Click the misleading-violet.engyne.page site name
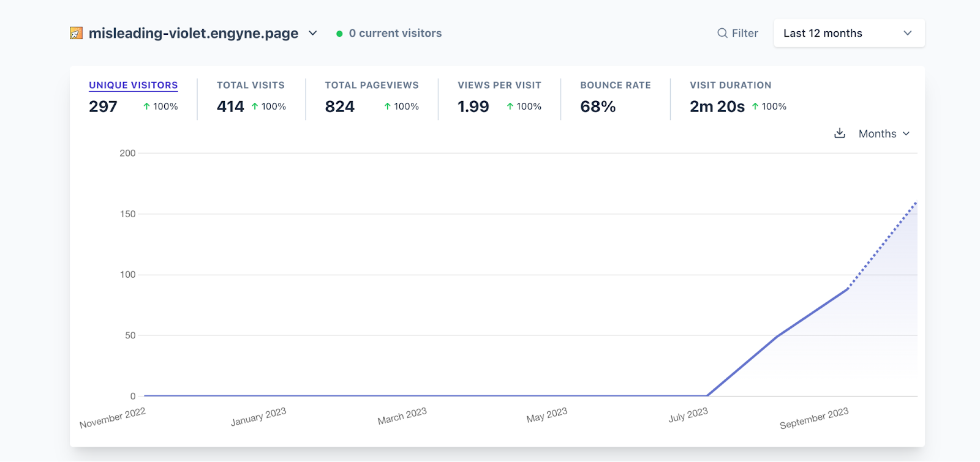Screen dimensions: 980x462 (x=194, y=33)
